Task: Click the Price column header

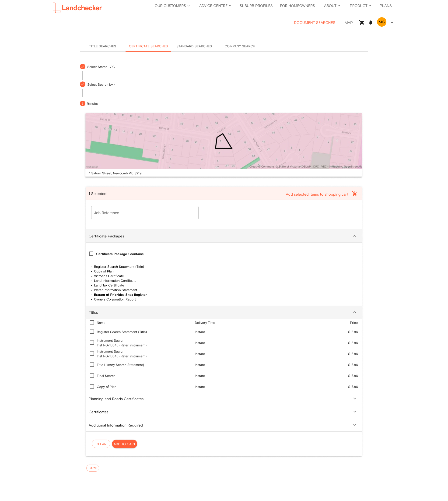Action: click(x=354, y=323)
